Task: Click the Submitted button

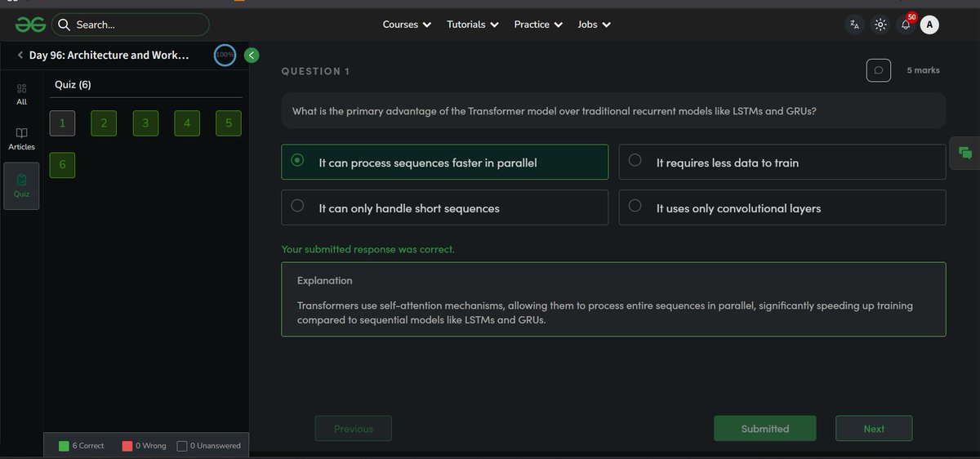Action: pyautogui.click(x=765, y=429)
